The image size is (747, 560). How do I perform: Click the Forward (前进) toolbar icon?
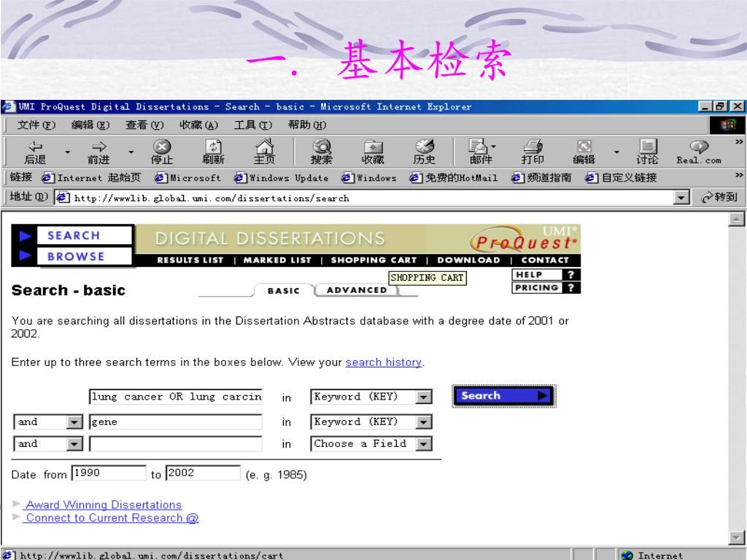(98, 152)
